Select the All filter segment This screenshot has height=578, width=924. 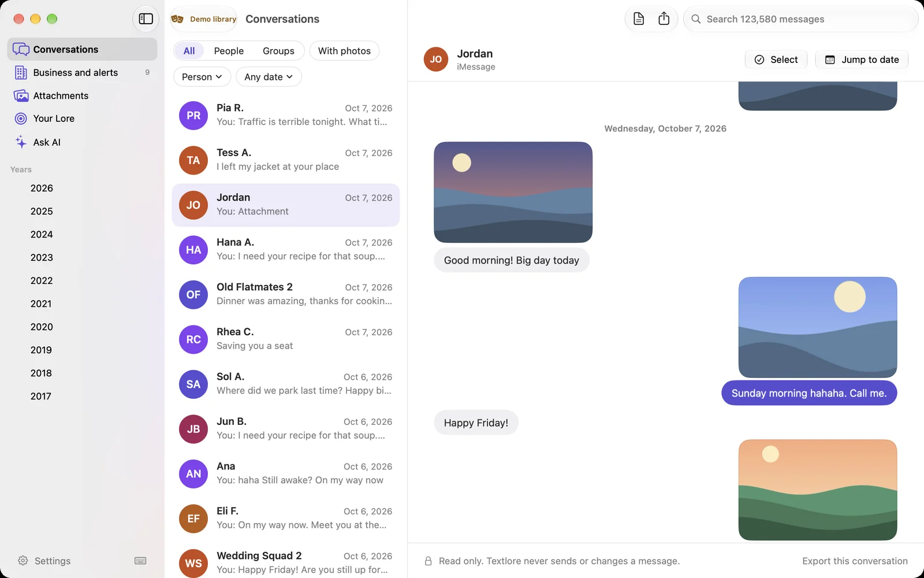(189, 51)
